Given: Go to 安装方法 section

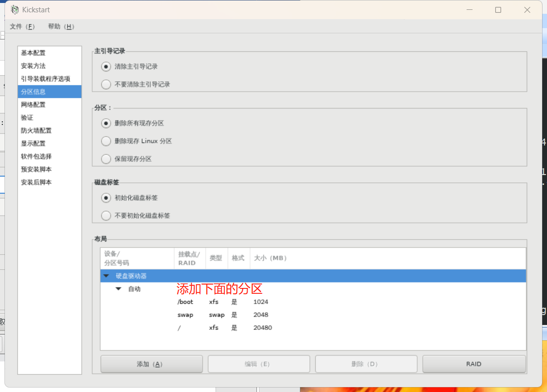Looking at the screenshot, I should pos(49,66).
